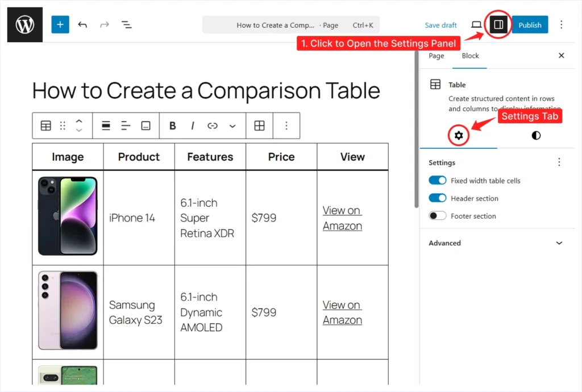582x392 pixels.
Task: Click the Price header cell
Action: tap(281, 157)
